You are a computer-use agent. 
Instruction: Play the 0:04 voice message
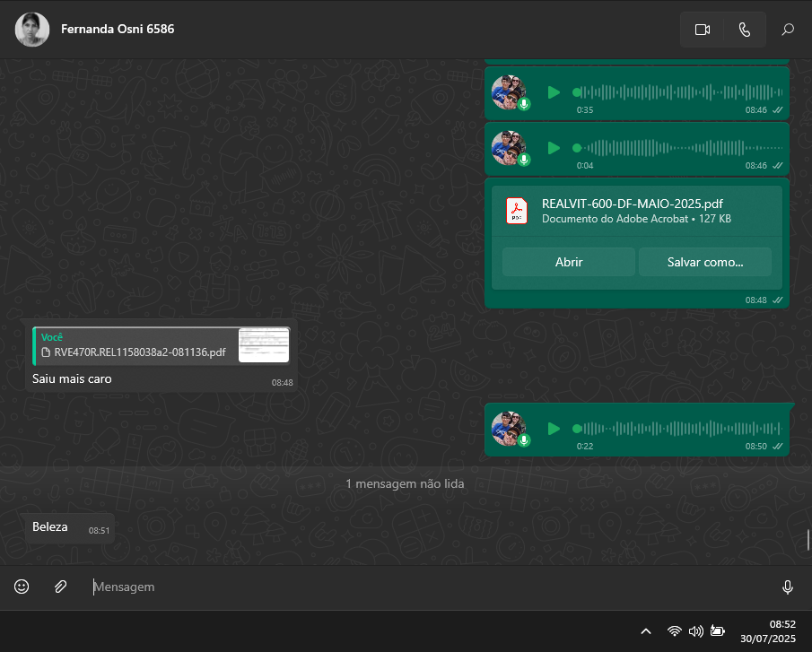(554, 148)
